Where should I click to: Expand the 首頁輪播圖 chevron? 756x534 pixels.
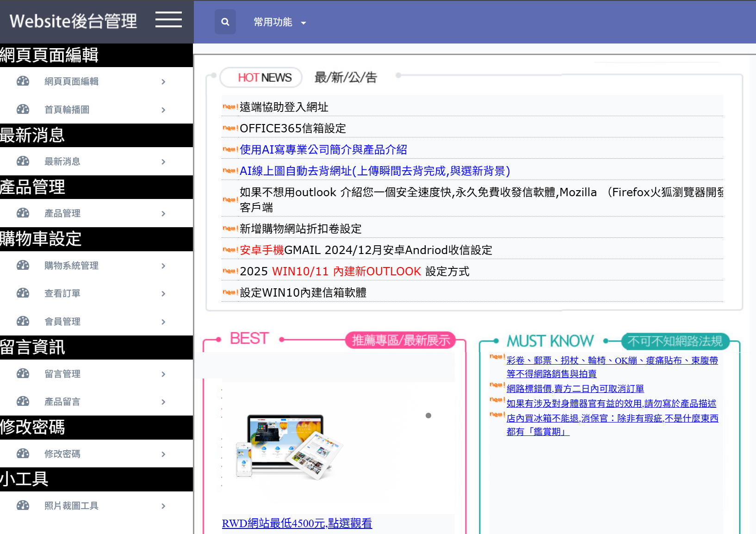pyautogui.click(x=163, y=110)
